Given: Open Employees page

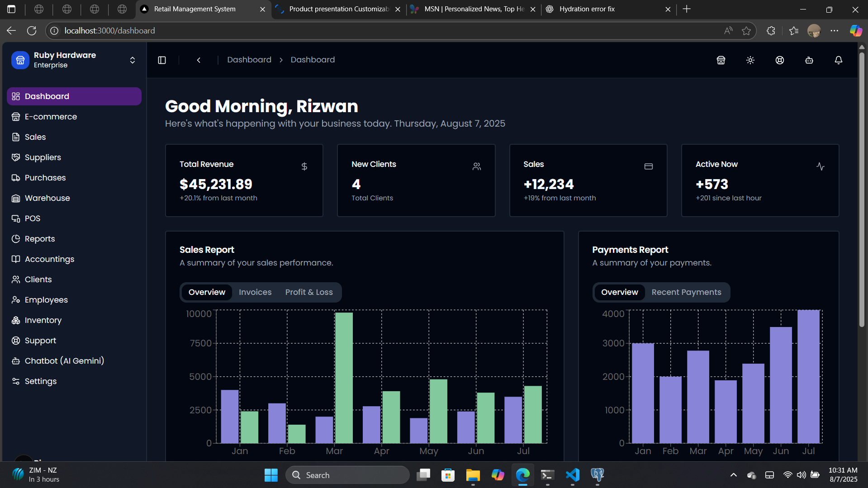Looking at the screenshot, I should coord(74,300).
